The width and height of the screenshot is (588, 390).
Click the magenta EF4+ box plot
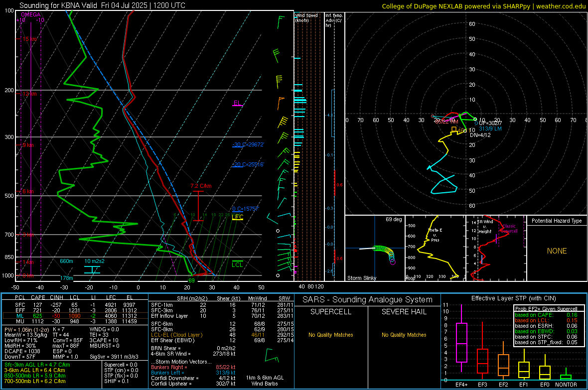[461, 338]
